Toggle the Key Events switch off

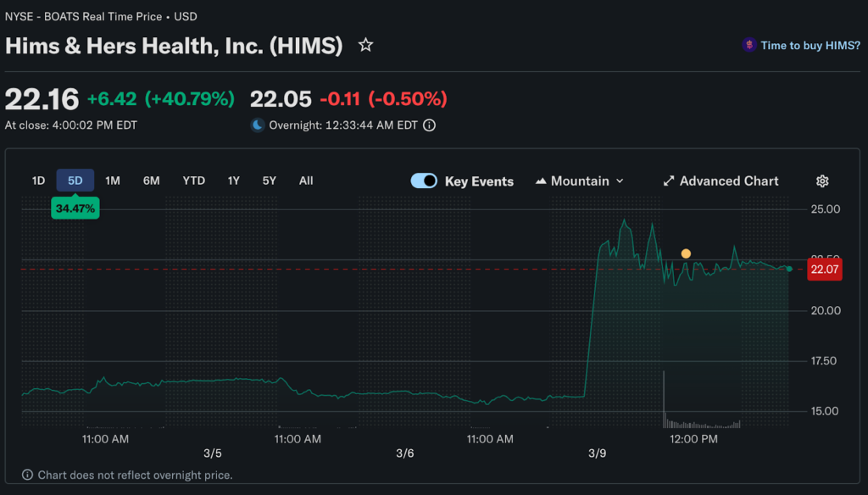point(424,181)
